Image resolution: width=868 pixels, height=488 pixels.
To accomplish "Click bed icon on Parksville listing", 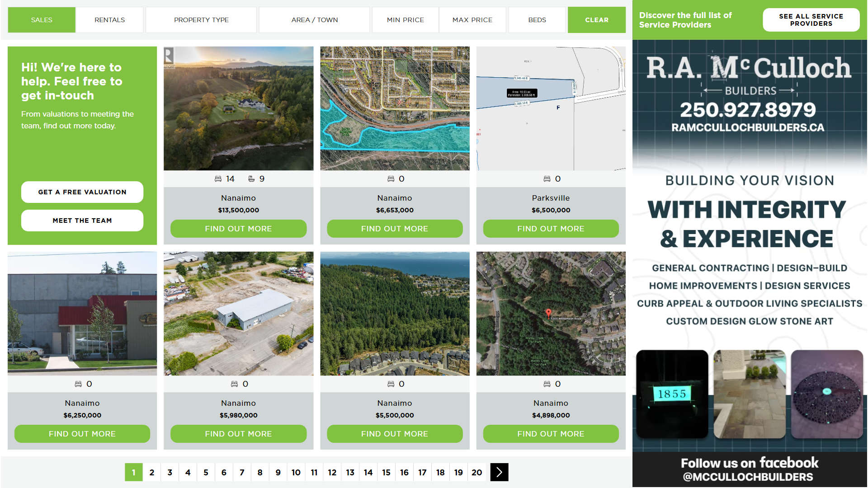I will pyautogui.click(x=547, y=179).
